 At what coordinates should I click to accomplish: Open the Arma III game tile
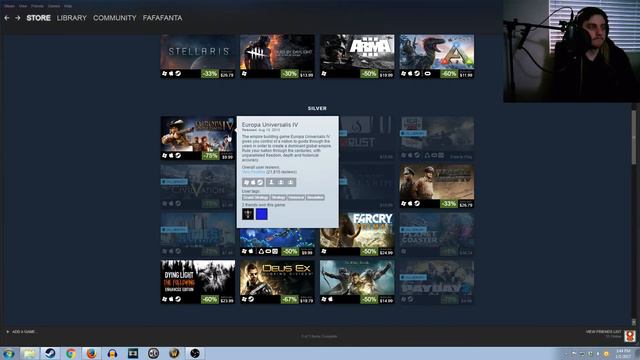[x=357, y=56]
